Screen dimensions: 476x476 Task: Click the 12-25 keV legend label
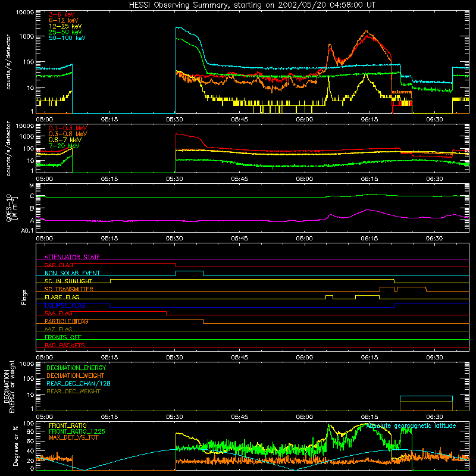coord(65,26)
